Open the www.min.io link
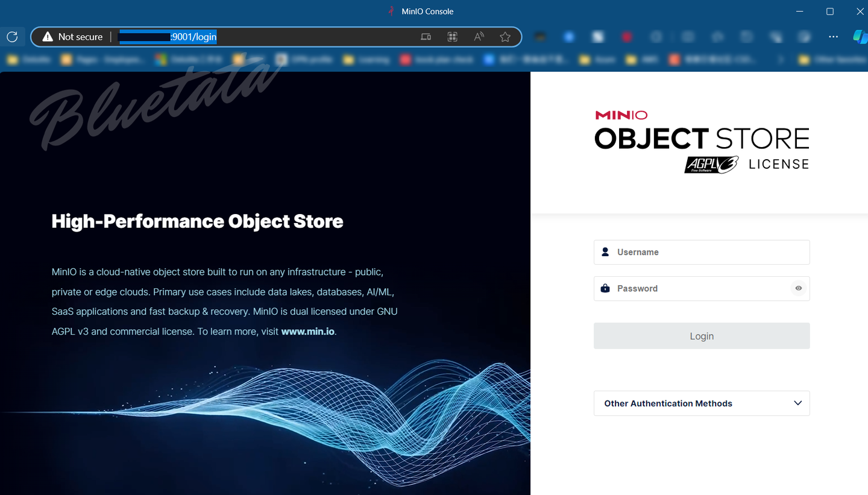Image resolution: width=868 pixels, height=495 pixels. click(307, 332)
